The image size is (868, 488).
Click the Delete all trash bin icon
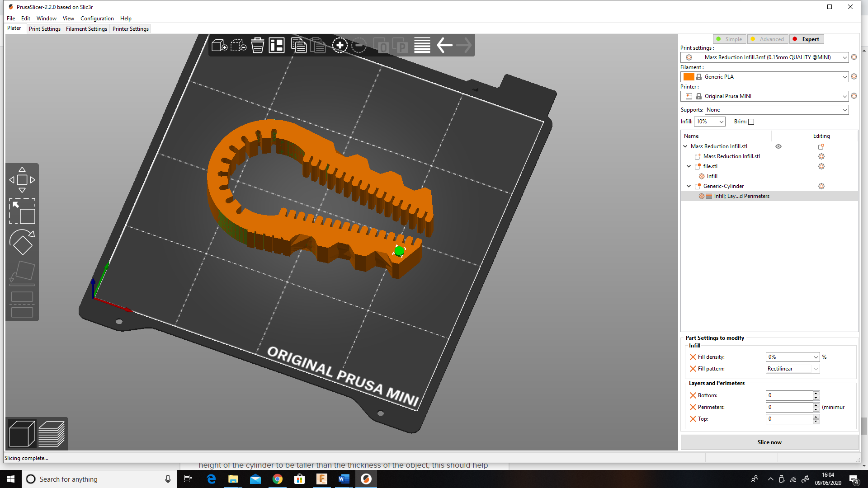click(x=257, y=45)
